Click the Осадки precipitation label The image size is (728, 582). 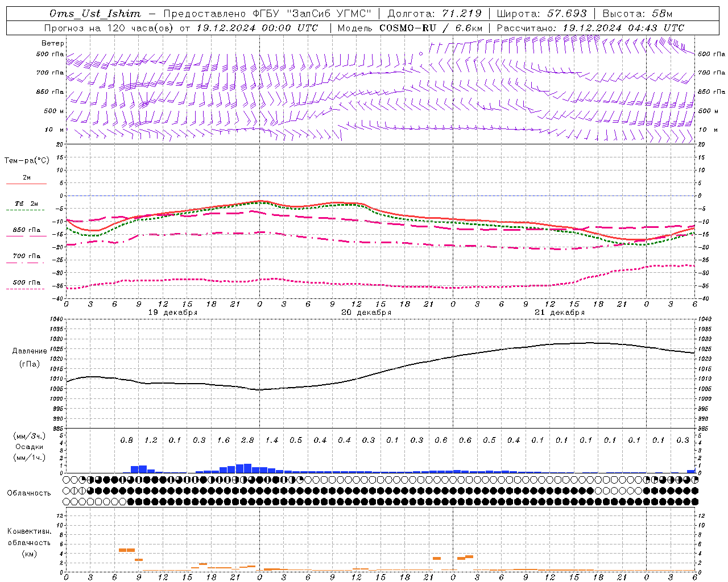pyautogui.click(x=30, y=447)
